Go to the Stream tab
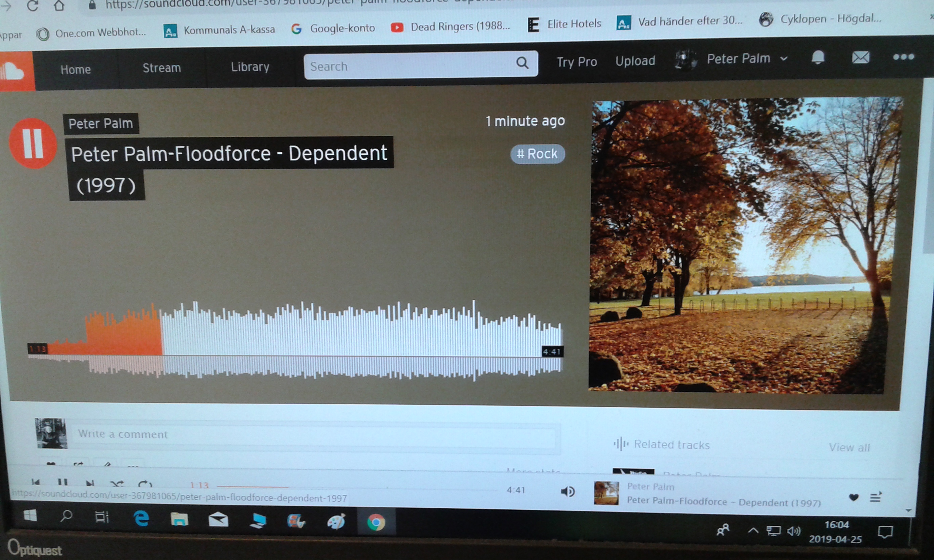This screenshot has height=560, width=934. click(x=162, y=68)
